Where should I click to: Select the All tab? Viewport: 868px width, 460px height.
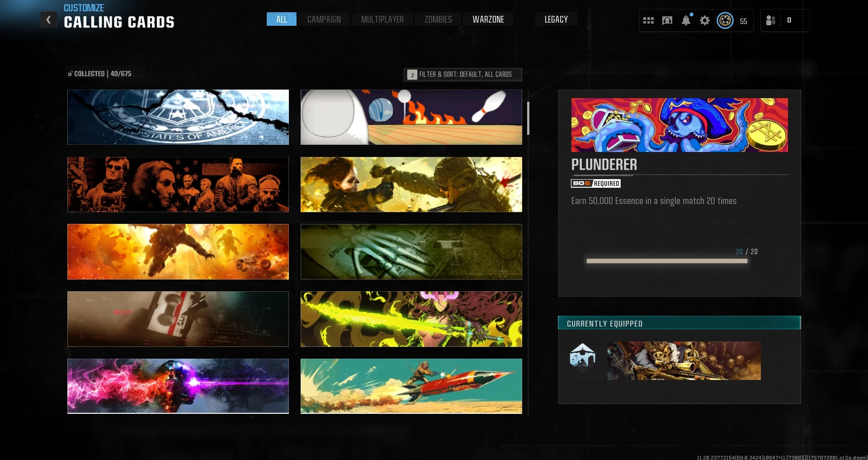coord(282,19)
